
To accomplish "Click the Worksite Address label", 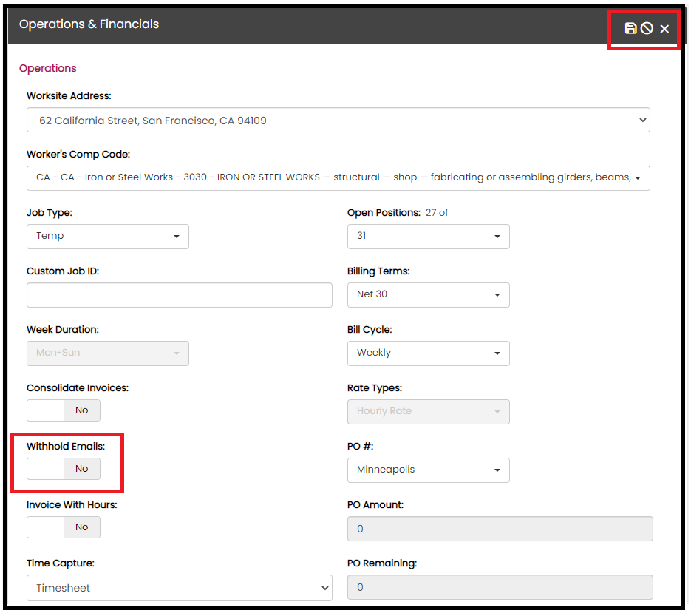I will 69,95.
